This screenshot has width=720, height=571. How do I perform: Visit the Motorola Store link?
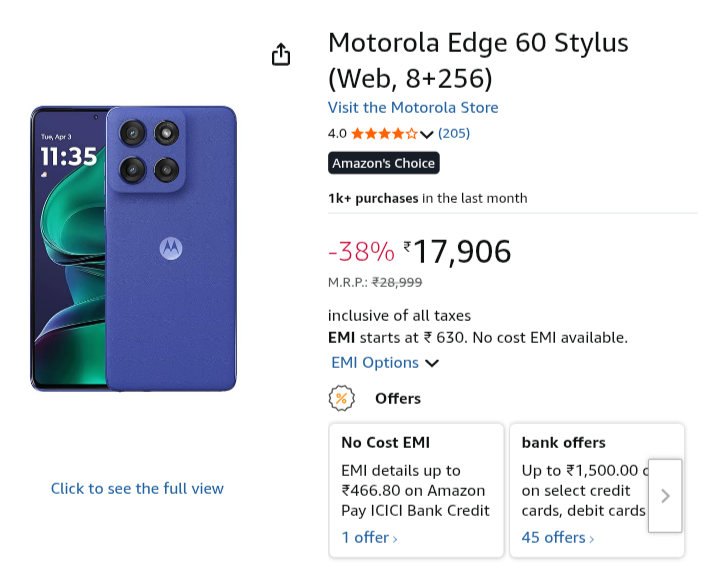[x=413, y=107]
